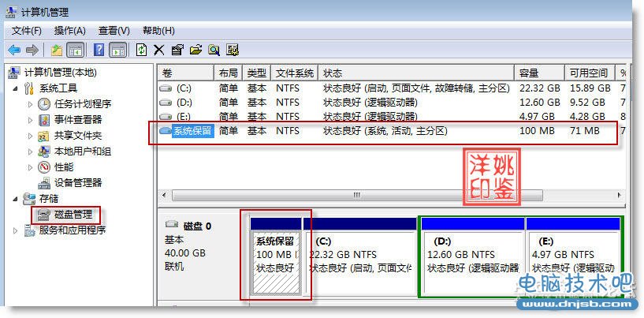This screenshot has height=318, width=644.
Task: Collapse the 存储 tree node
Action: pos(15,199)
